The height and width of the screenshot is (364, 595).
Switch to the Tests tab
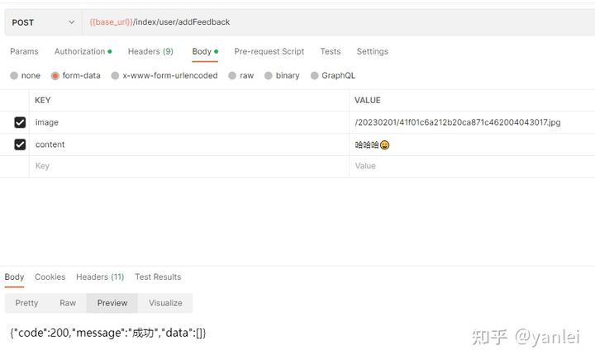pos(330,51)
